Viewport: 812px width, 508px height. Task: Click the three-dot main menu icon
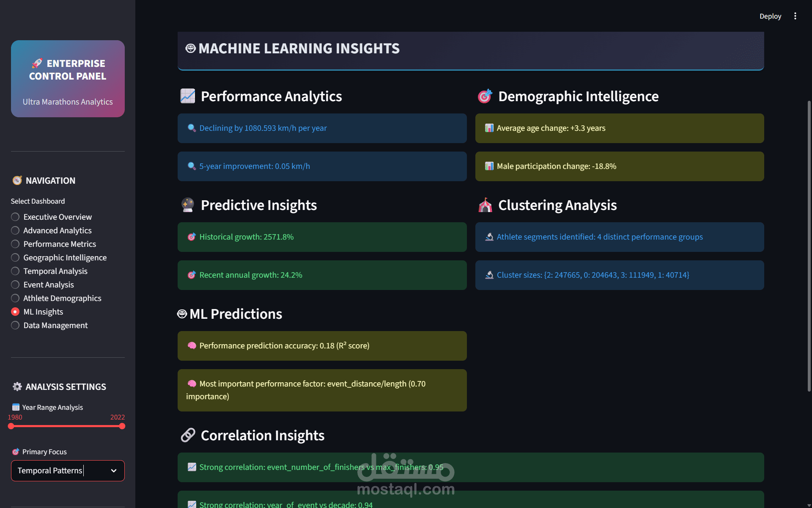click(795, 16)
